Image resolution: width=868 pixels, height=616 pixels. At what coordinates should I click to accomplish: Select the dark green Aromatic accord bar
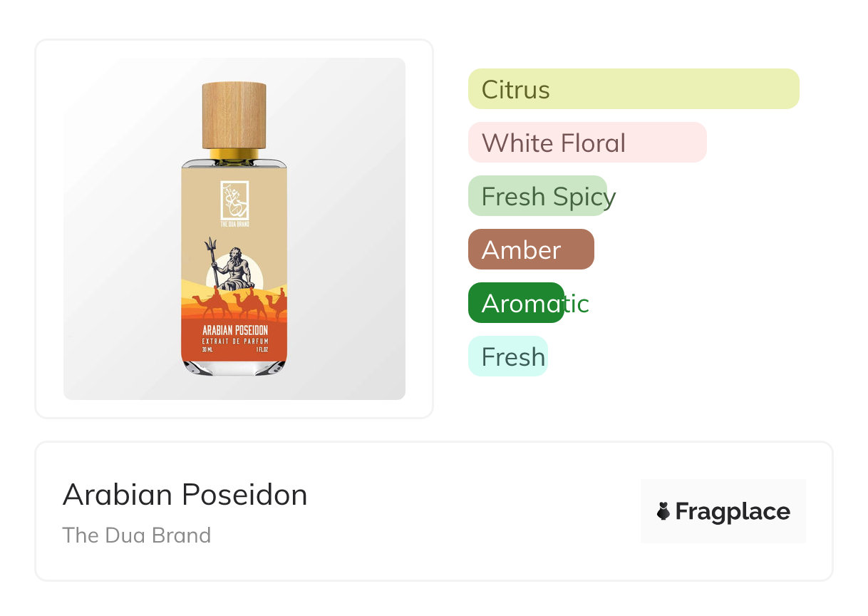[x=516, y=303]
